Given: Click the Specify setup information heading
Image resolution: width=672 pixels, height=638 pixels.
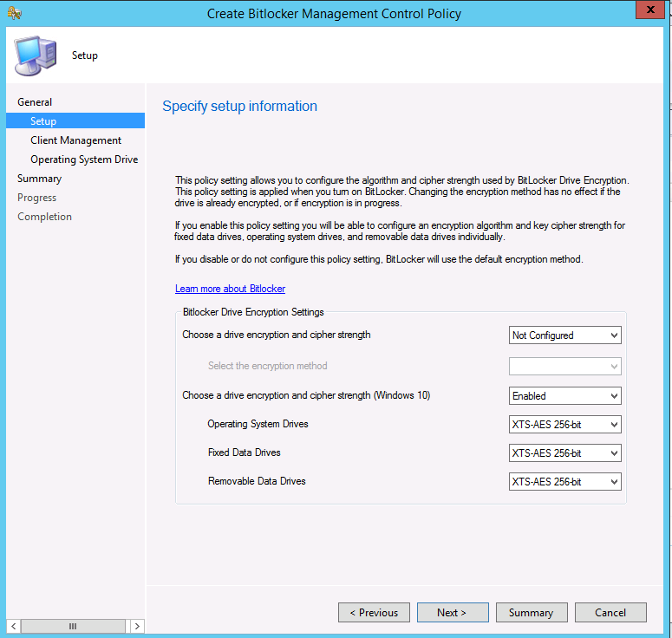Looking at the screenshot, I should pyautogui.click(x=239, y=106).
